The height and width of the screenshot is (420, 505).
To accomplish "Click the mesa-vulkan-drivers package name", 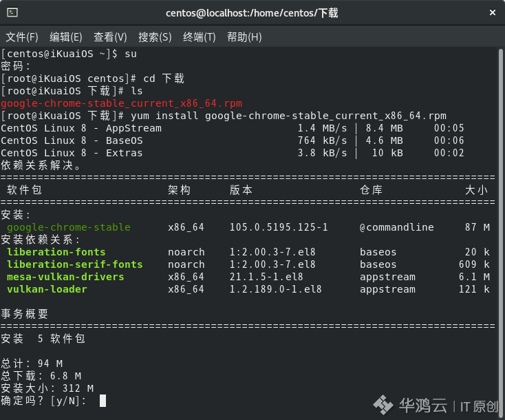I will (x=65, y=277).
